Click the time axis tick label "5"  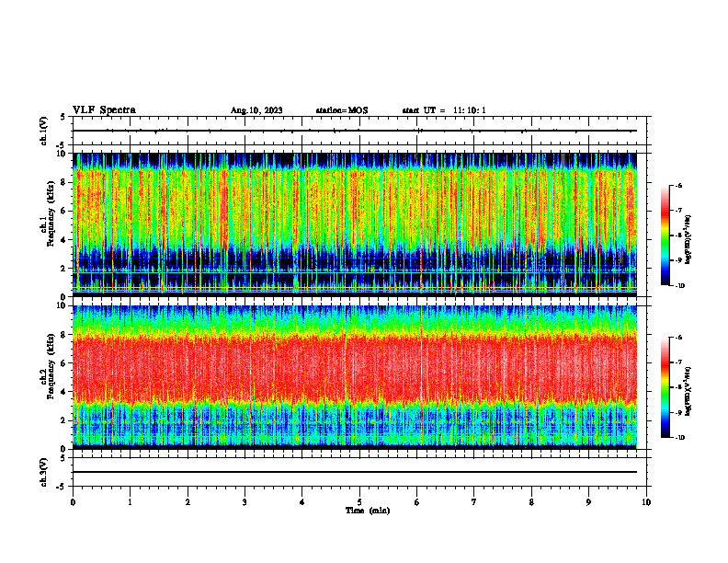[359, 502]
